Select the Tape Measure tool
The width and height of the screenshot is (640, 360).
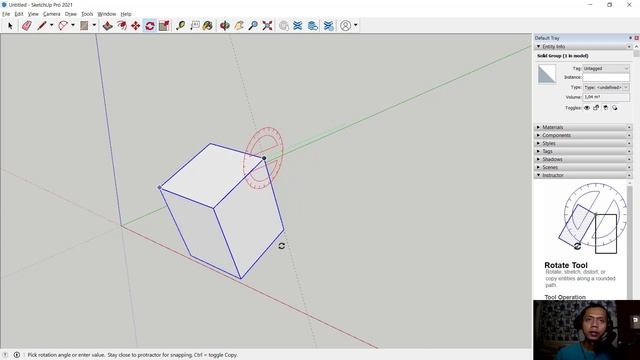pyautogui.click(x=180, y=26)
